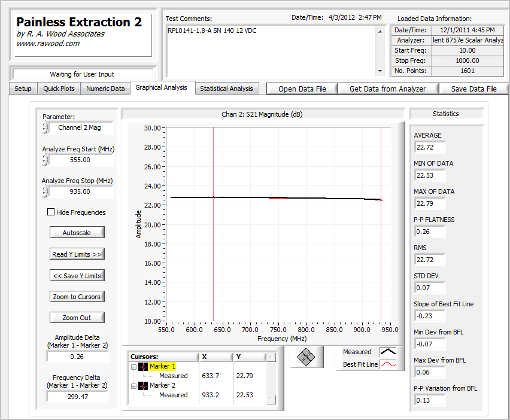Click Marker 2 X value 933.2

pyautogui.click(x=211, y=395)
